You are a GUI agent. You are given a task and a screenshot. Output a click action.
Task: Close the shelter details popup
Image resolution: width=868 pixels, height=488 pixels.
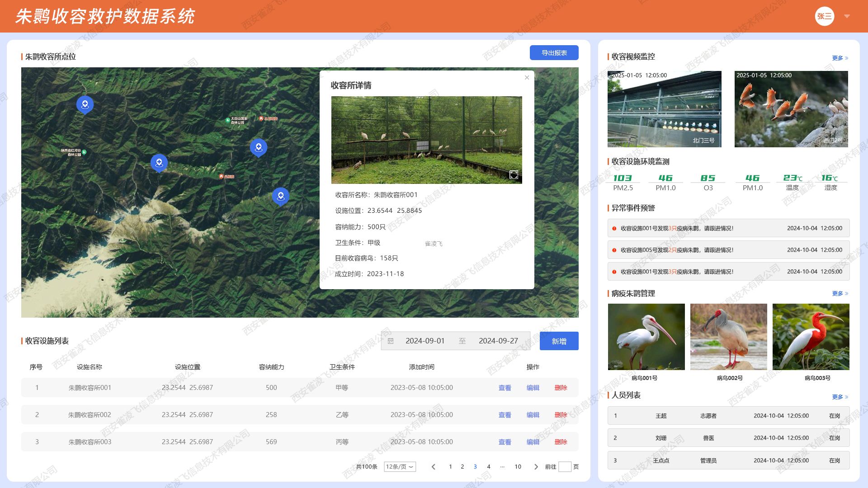click(x=527, y=78)
